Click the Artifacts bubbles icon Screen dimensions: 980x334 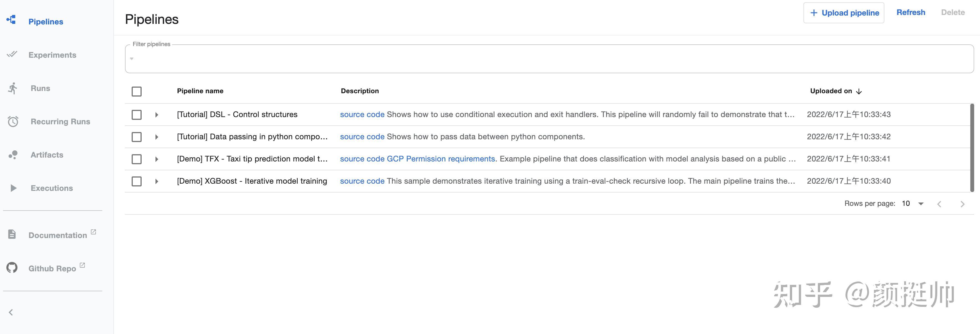coord(13,155)
